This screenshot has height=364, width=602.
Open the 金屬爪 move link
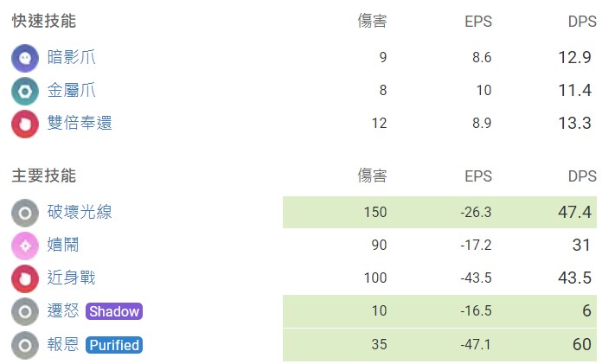(72, 91)
